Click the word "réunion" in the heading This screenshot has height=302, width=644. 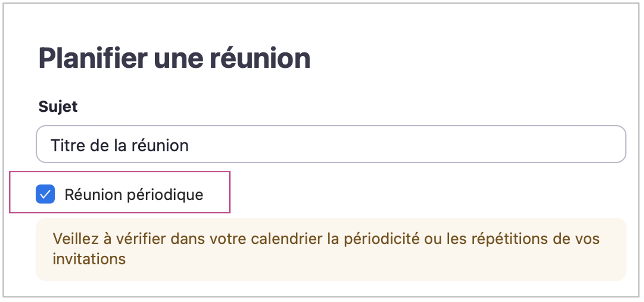coord(260,58)
